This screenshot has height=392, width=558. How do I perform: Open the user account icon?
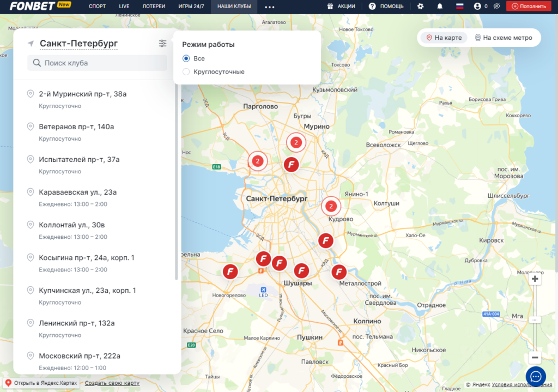[x=477, y=6]
